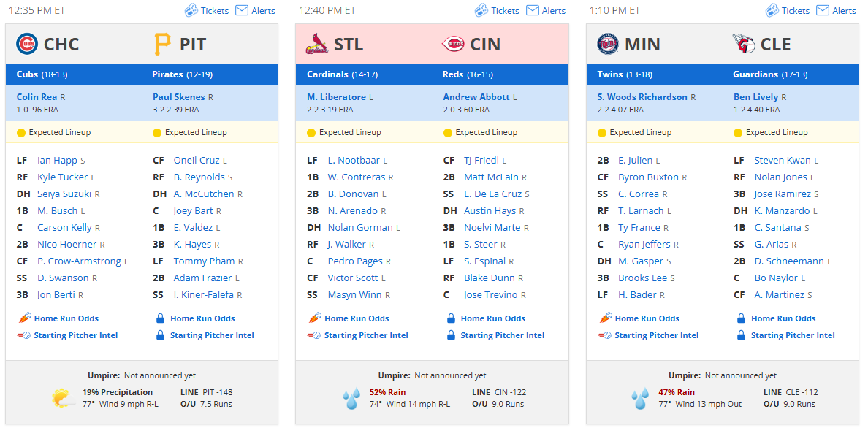The width and height of the screenshot is (868, 428).
Task: Open Cubs Home Run Odds
Action: [x=66, y=318]
